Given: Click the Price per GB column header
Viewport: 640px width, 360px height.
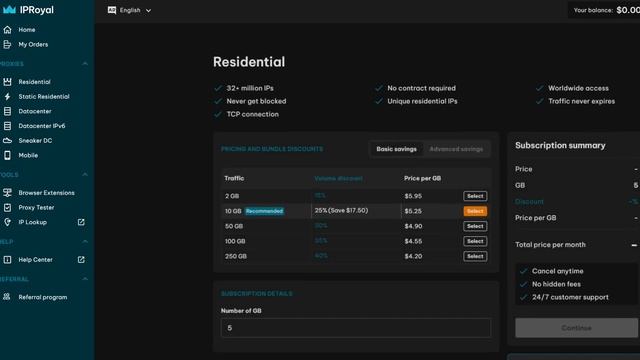Looking at the screenshot, I should pyautogui.click(x=422, y=178).
